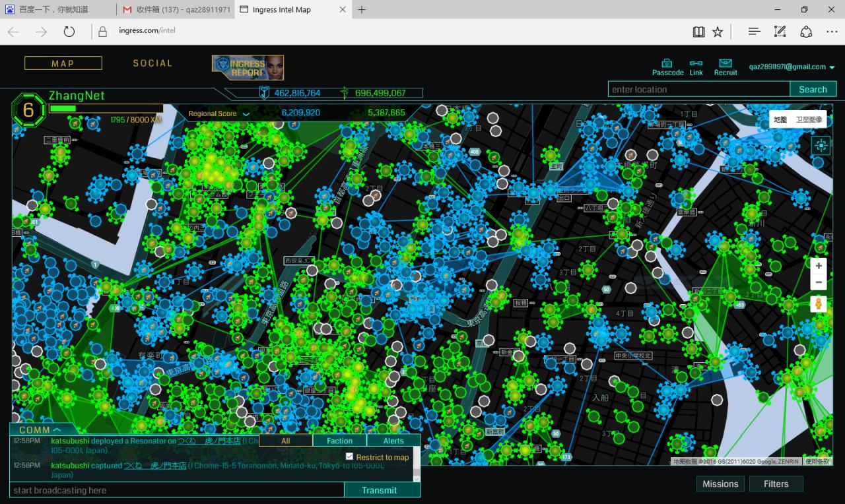Open the Filters panel

(776, 484)
